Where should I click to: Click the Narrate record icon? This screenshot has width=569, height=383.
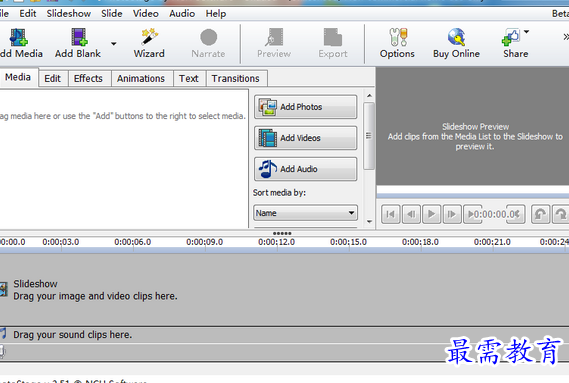coord(208,37)
